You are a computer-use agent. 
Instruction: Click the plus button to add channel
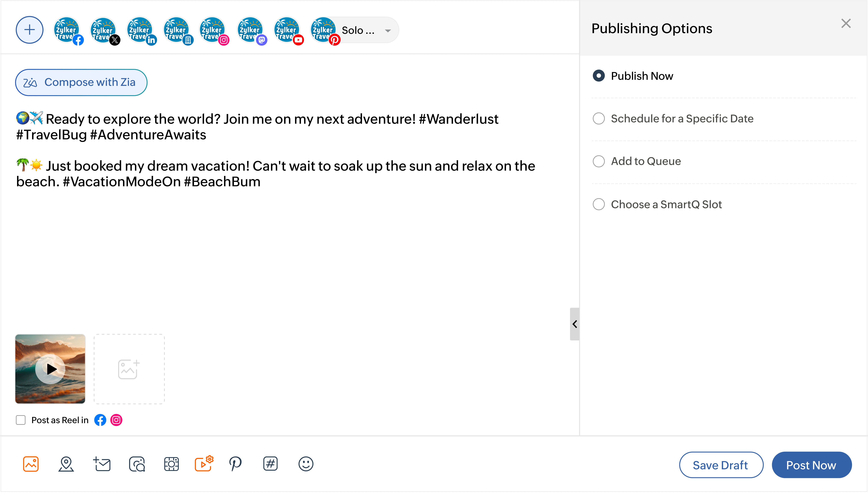(29, 30)
